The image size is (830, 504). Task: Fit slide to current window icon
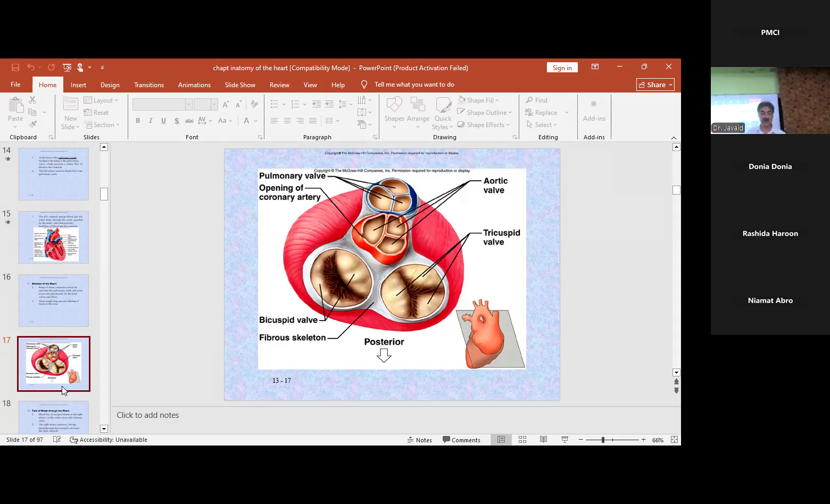674,440
